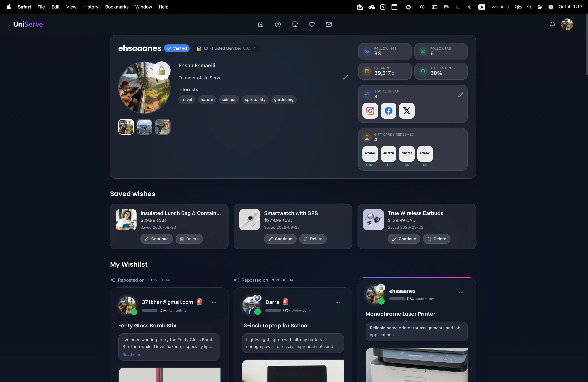The height and width of the screenshot is (382, 588).
Task: Open the Facebook social link
Action: coord(388,111)
